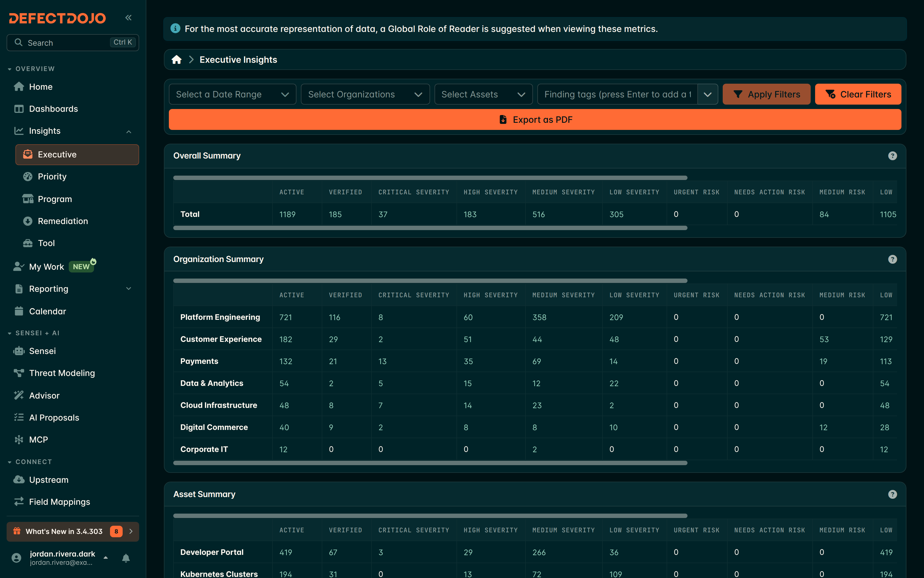
Task: Expand the Reporting menu section
Action: (129, 289)
